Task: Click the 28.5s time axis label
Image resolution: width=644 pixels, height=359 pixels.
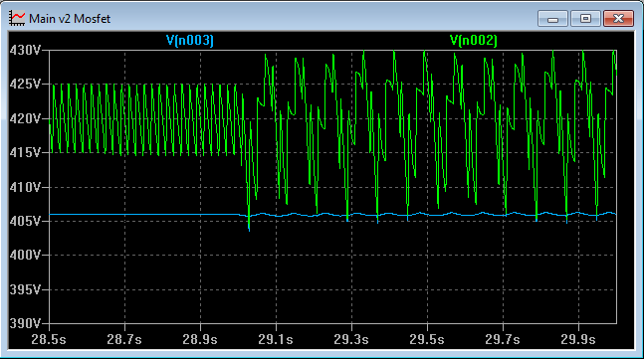Action: click(49, 340)
